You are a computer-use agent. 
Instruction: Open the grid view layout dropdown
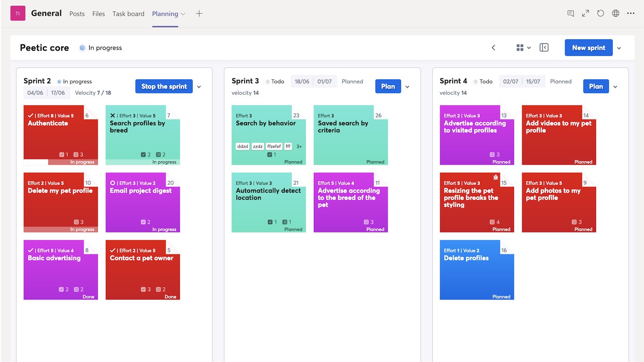pyautogui.click(x=523, y=48)
